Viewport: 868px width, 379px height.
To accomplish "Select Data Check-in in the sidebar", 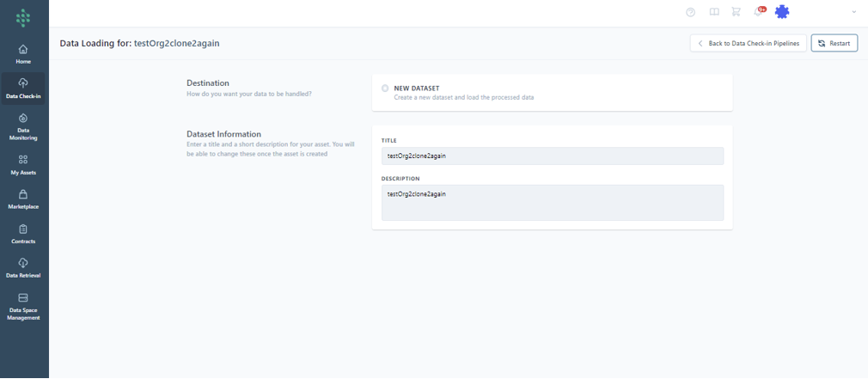I will coord(23,89).
